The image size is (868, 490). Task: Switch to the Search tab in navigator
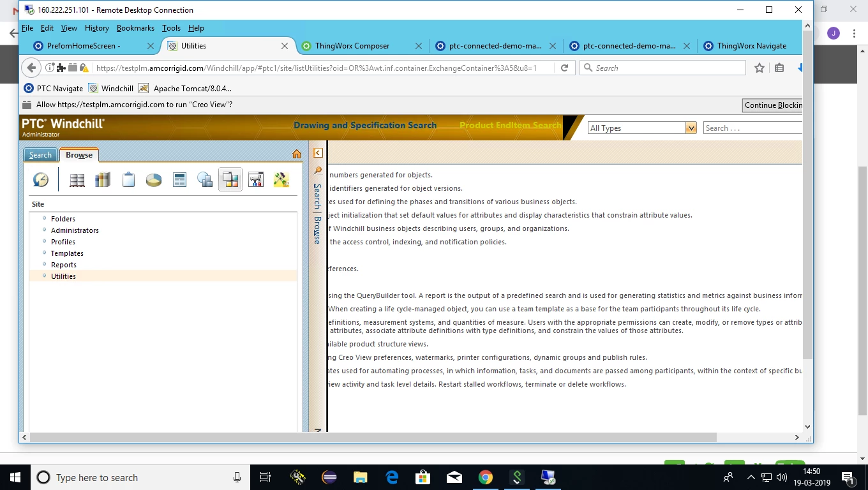coord(40,155)
